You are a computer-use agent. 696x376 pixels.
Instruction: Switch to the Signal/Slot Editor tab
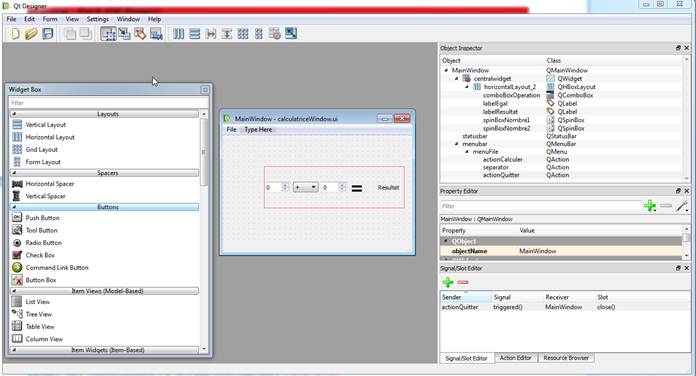point(467,358)
